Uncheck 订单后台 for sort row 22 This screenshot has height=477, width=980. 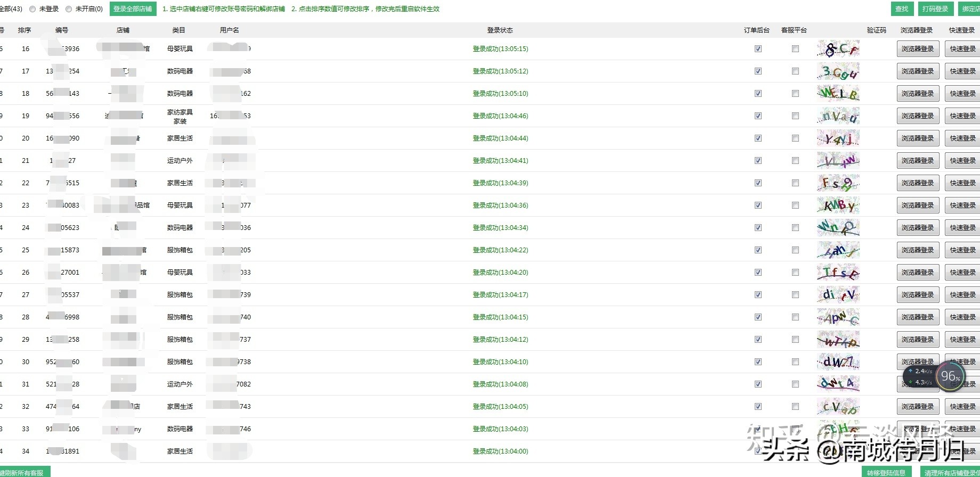click(758, 183)
